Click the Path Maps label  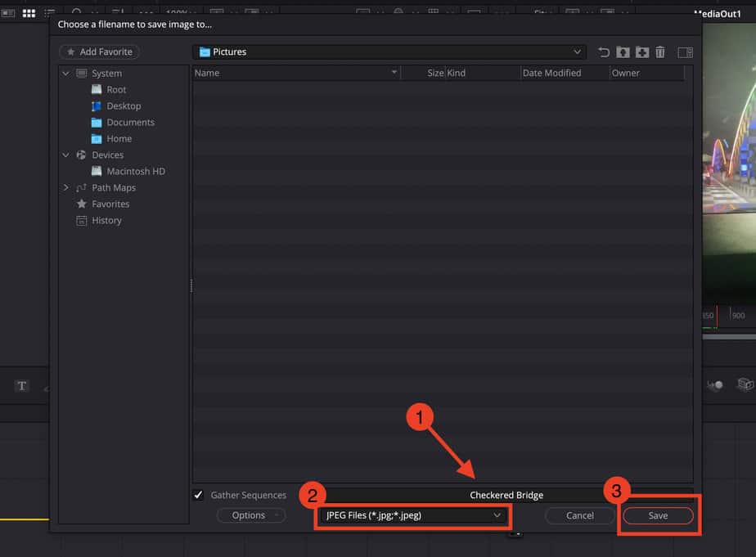point(114,187)
